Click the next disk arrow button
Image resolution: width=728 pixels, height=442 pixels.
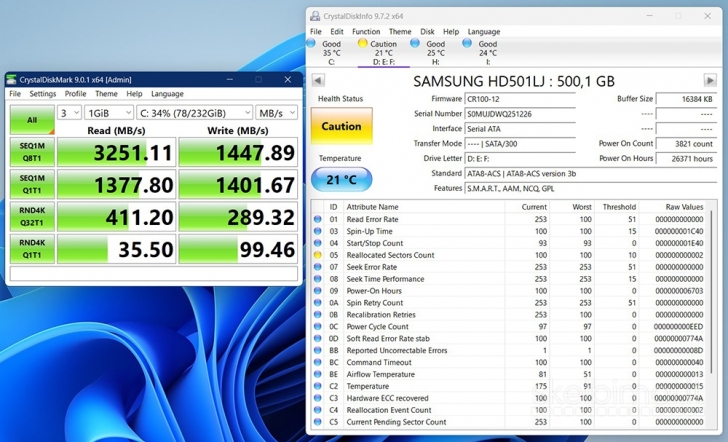pyautogui.click(x=709, y=80)
